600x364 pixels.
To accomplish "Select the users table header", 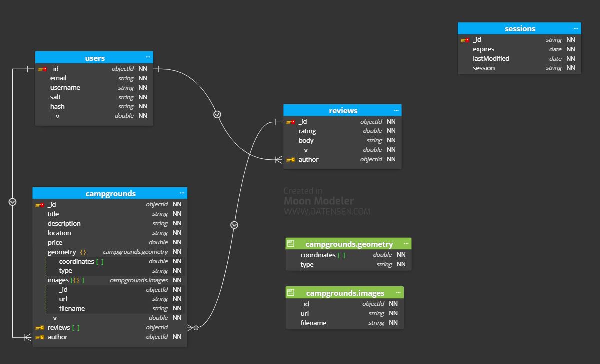I will (x=94, y=57).
